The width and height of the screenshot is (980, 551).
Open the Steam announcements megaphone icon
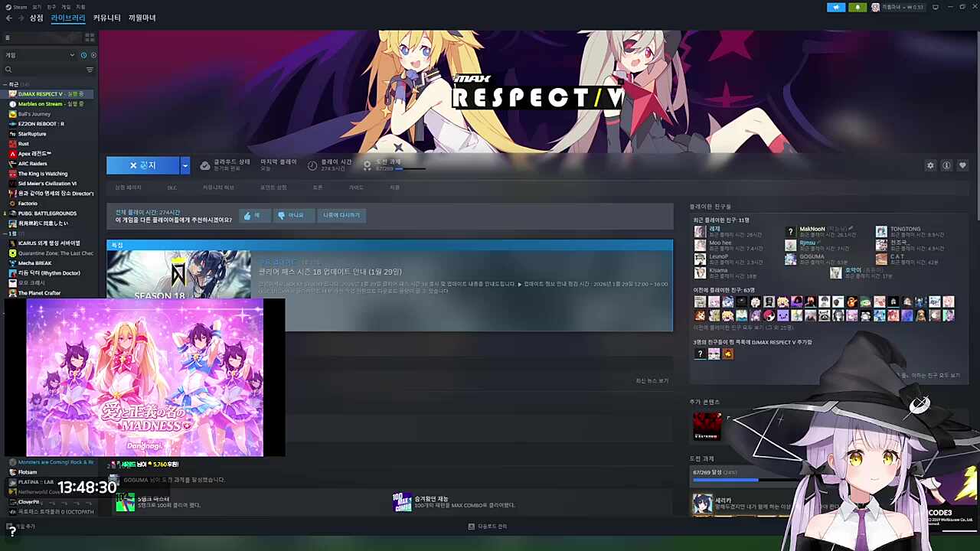(x=836, y=7)
